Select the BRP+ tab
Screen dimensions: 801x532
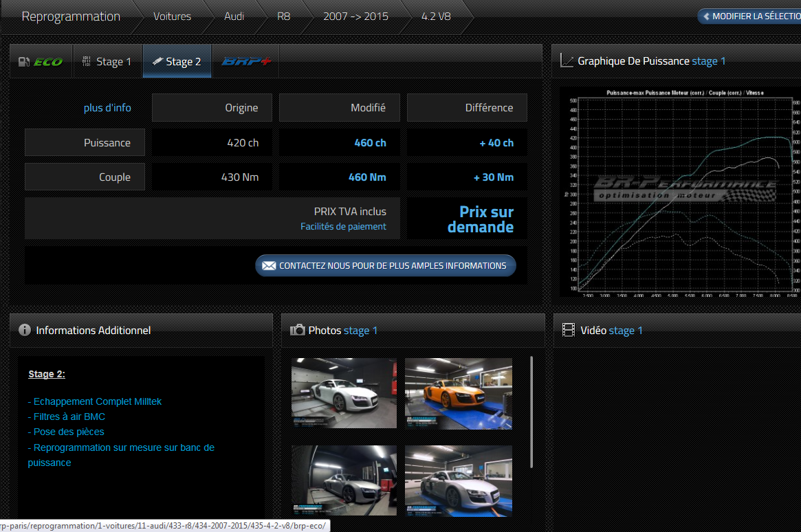click(245, 62)
